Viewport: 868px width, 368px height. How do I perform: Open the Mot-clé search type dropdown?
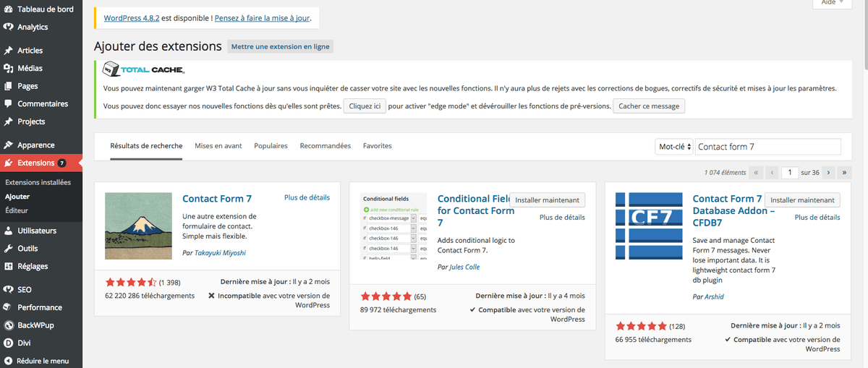[x=673, y=147]
